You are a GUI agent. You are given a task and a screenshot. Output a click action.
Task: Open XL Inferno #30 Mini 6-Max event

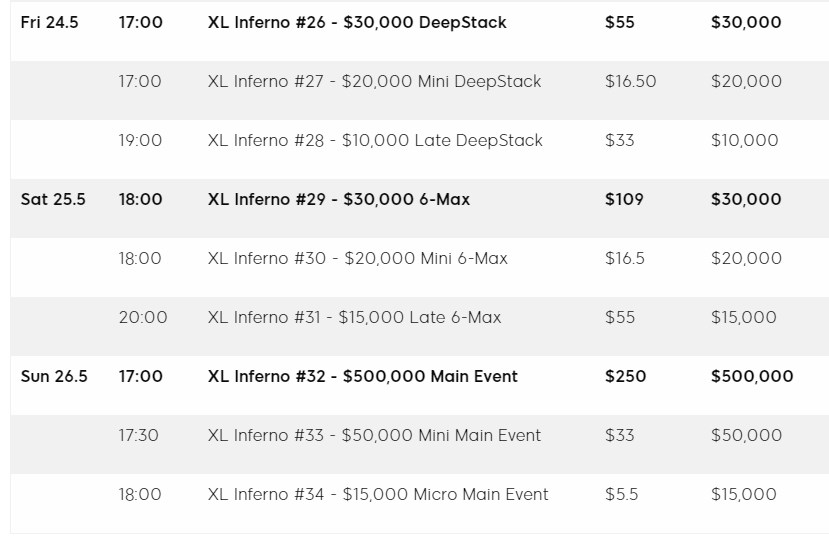coord(357,258)
